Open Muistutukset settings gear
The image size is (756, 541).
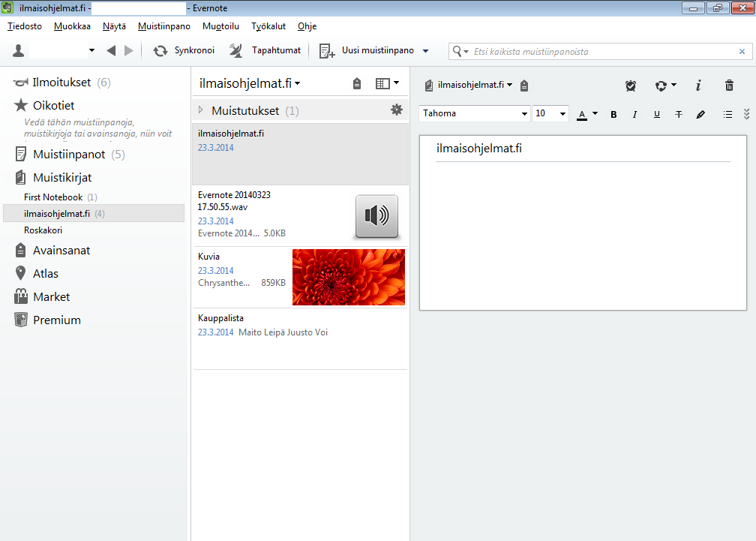point(396,110)
